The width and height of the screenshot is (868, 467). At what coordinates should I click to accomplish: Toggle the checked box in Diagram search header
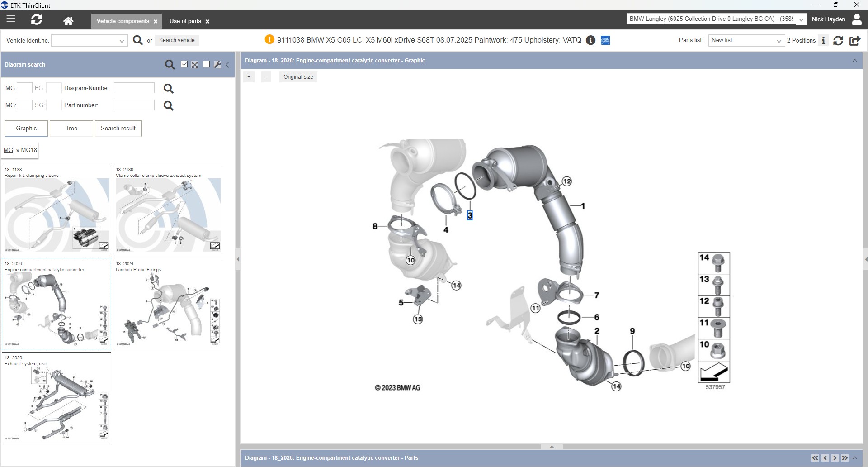[184, 64]
